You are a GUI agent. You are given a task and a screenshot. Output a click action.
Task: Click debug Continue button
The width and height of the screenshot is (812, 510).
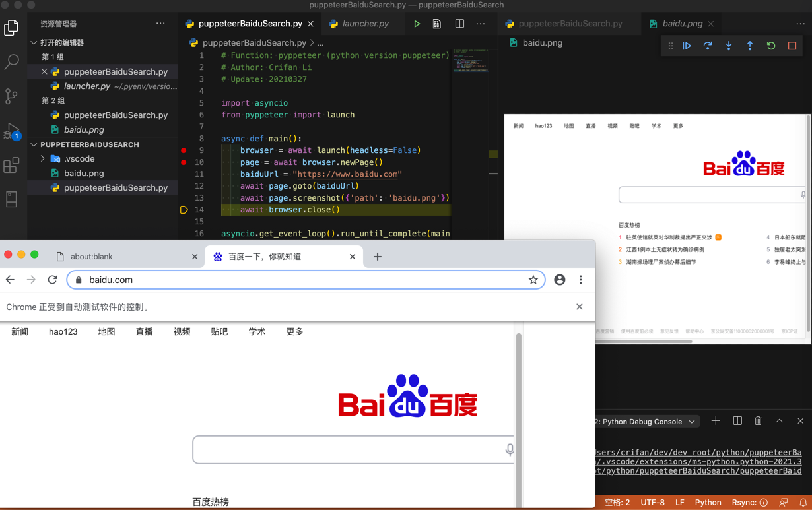coord(687,46)
